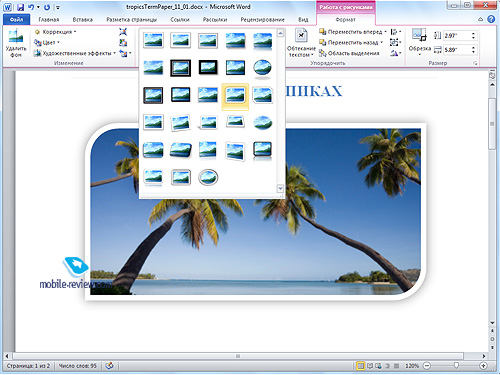Choose the soft-edge oval picture style
The height and width of the screenshot is (375, 500).
pos(262,122)
